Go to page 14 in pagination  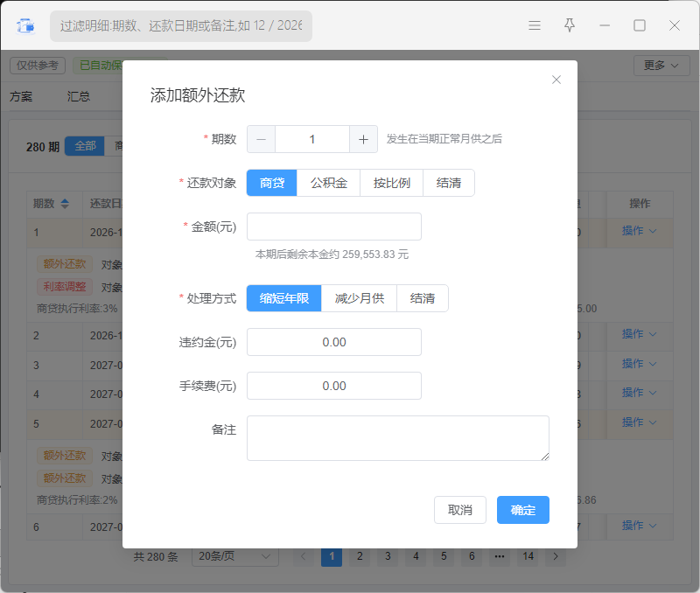(x=528, y=556)
